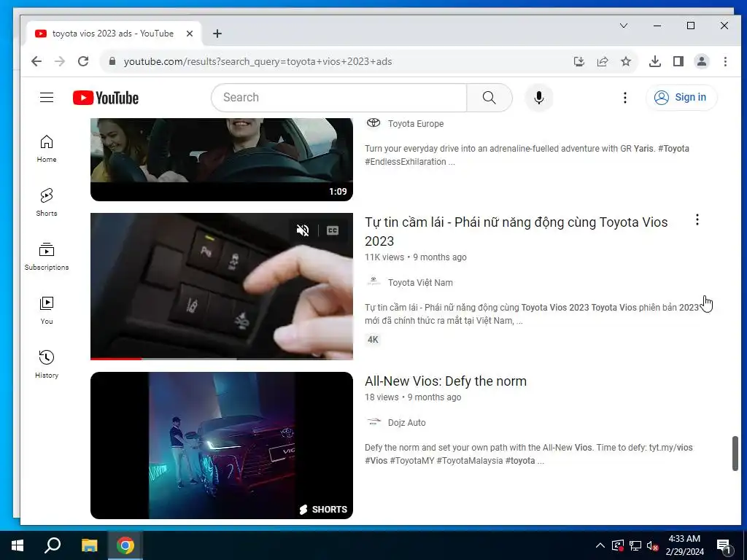Open action menu for Tự tin cầm lái video
747x560 pixels.
point(697,219)
